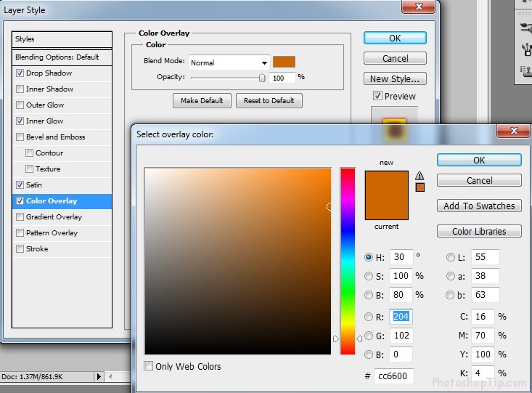Screen dimensions: 532x393
Task: Check Only Web Colors option
Action: pyautogui.click(x=148, y=366)
